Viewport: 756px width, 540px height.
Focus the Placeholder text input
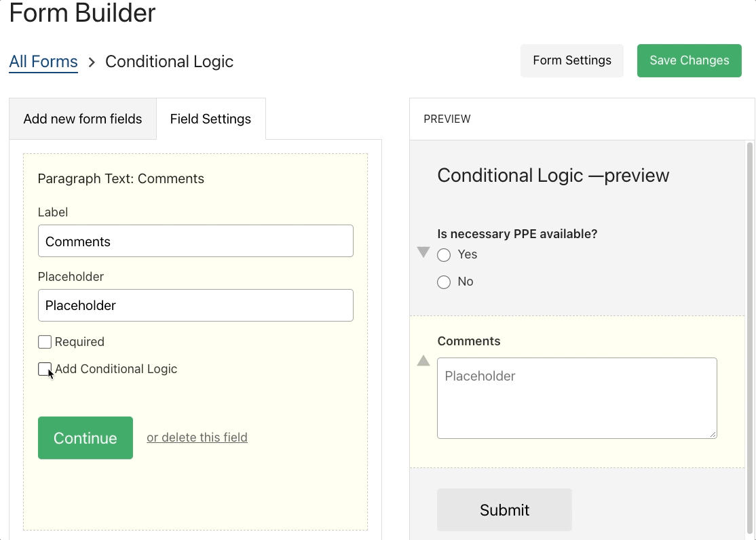(x=195, y=305)
